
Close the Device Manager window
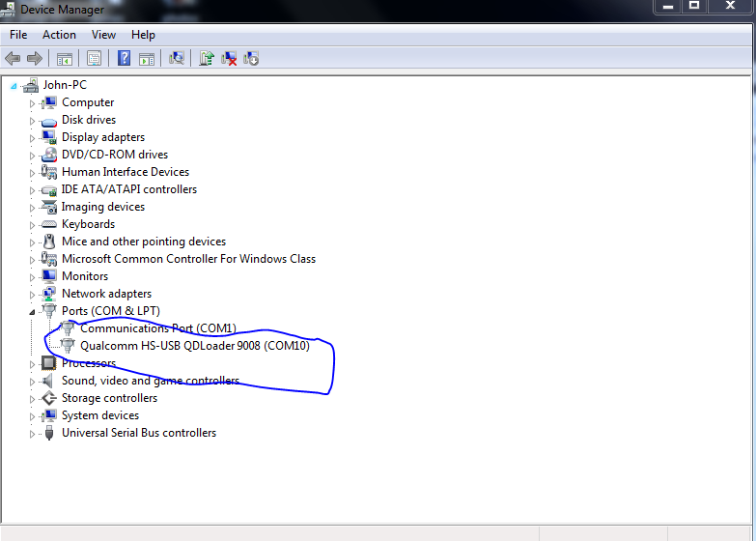tap(731, 6)
